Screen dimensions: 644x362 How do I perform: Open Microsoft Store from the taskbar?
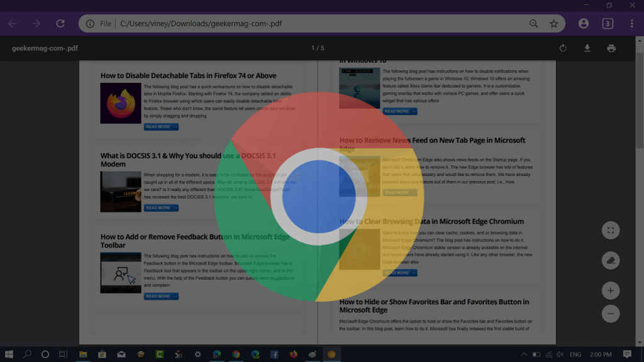[102, 354]
